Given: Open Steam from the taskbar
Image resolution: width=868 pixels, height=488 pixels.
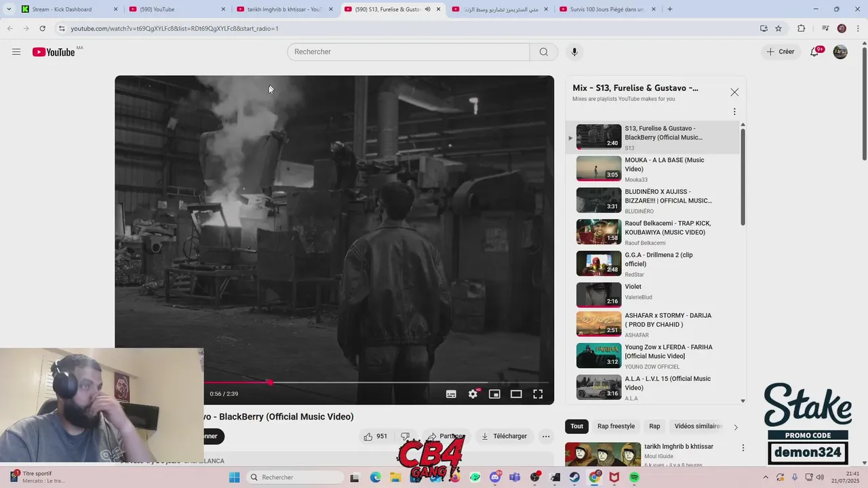Looking at the screenshot, I should click(574, 477).
